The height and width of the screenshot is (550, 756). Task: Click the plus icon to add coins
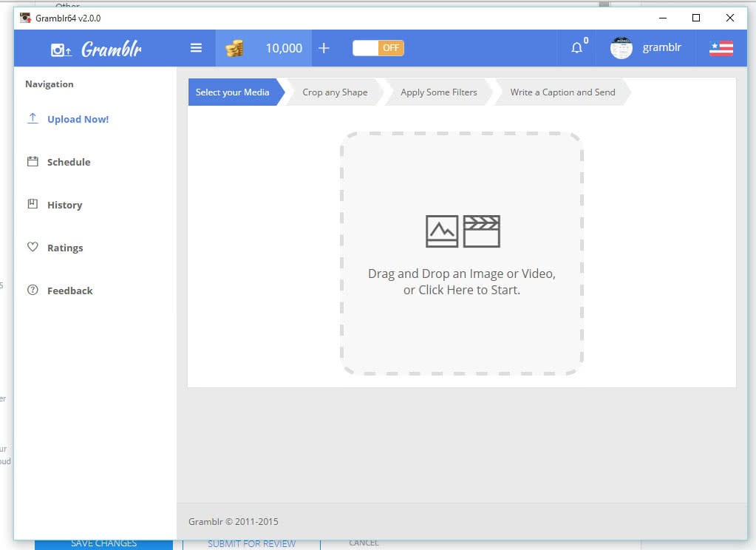(x=324, y=48)
